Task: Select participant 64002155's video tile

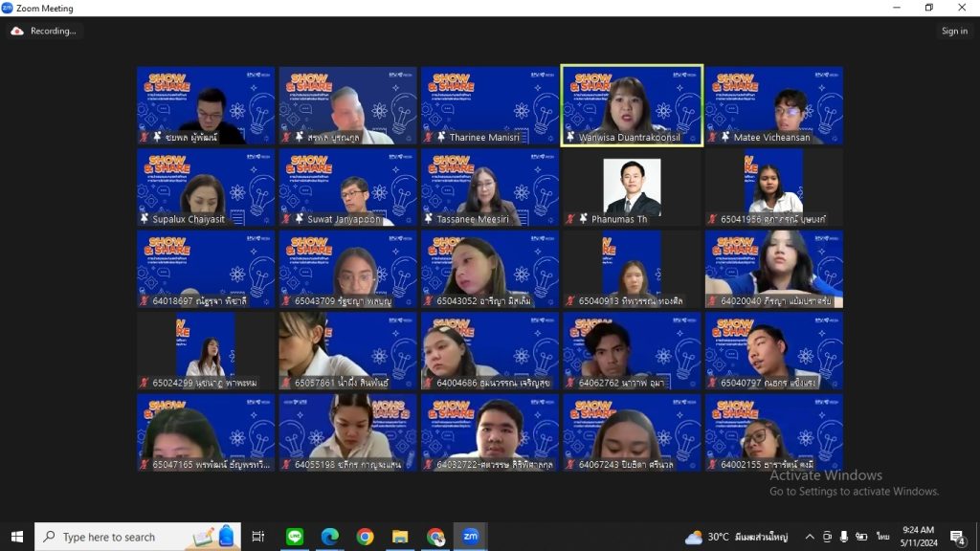Action: click(773, 433)
